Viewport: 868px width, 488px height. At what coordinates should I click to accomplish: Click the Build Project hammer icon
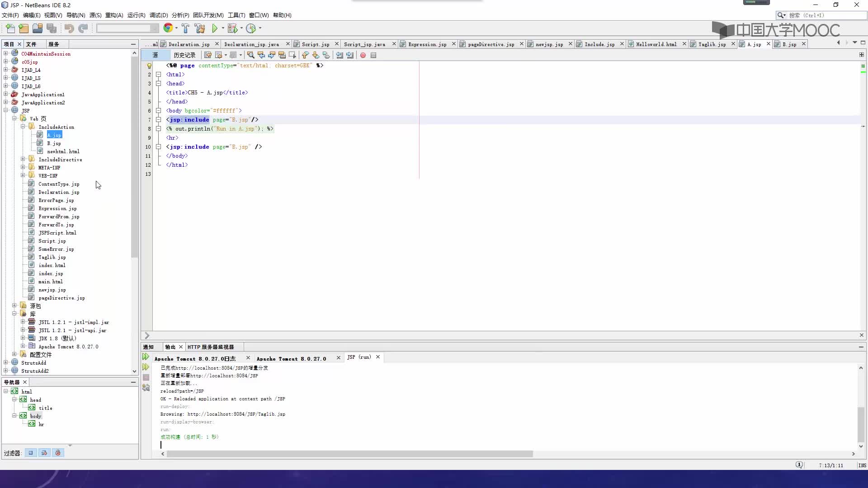click(x=185, y=28)
